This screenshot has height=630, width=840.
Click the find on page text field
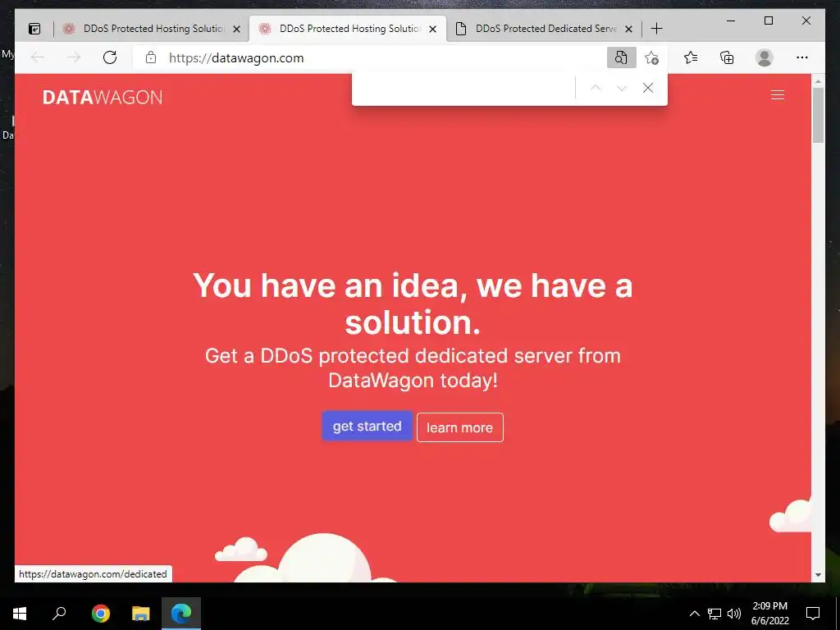point(465,88)
